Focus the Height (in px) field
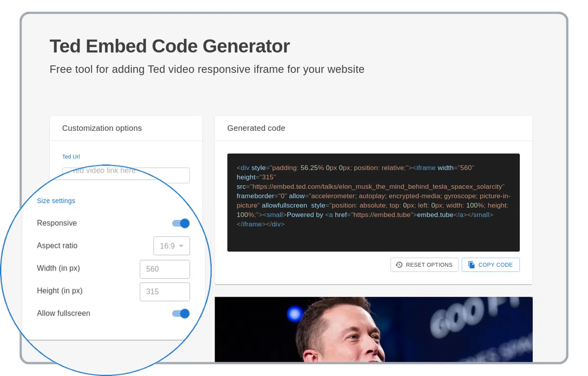 (x=165, y=291)
